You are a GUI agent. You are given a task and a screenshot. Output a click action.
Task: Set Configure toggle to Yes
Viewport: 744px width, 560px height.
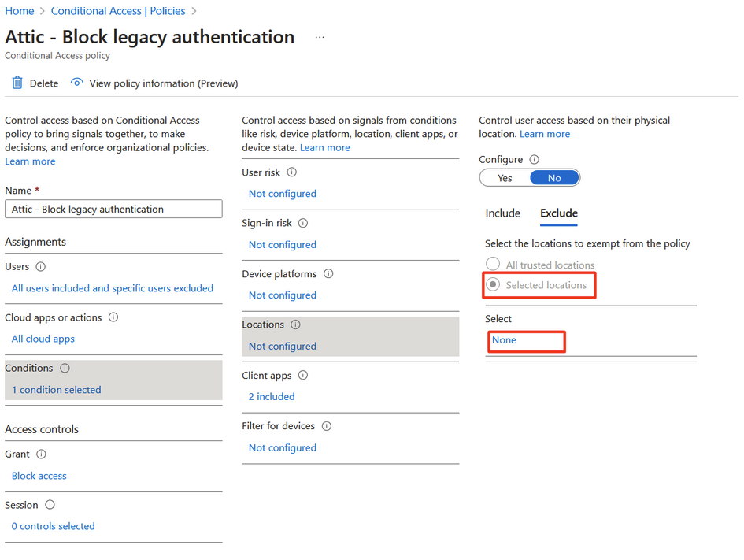pyautogui.click(x=505, y=178)
